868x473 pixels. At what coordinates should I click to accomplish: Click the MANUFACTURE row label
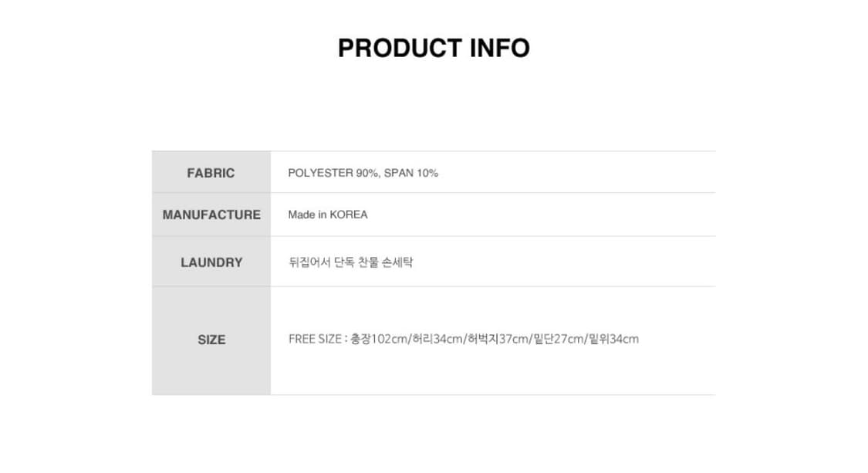[x=211, y=215]
